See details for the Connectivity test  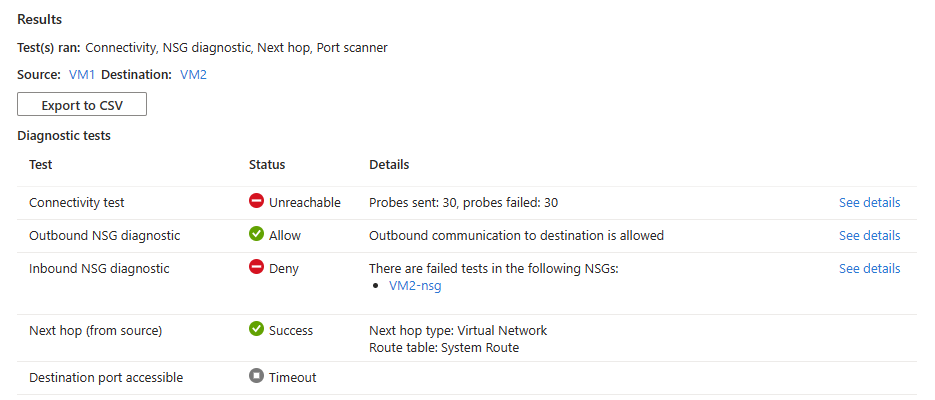pos(869,202)
